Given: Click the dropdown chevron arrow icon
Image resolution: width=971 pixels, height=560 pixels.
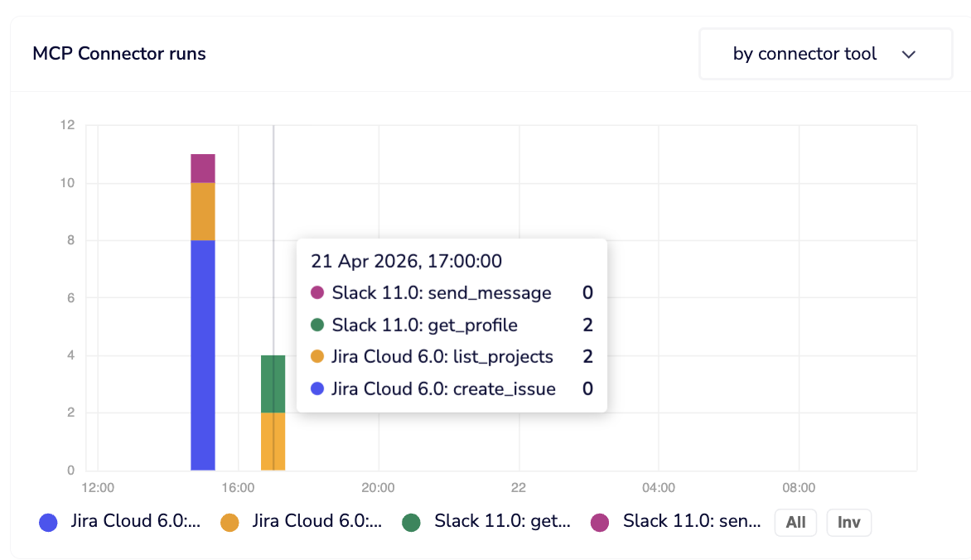Looking at the screenshot, I should 909,55.
